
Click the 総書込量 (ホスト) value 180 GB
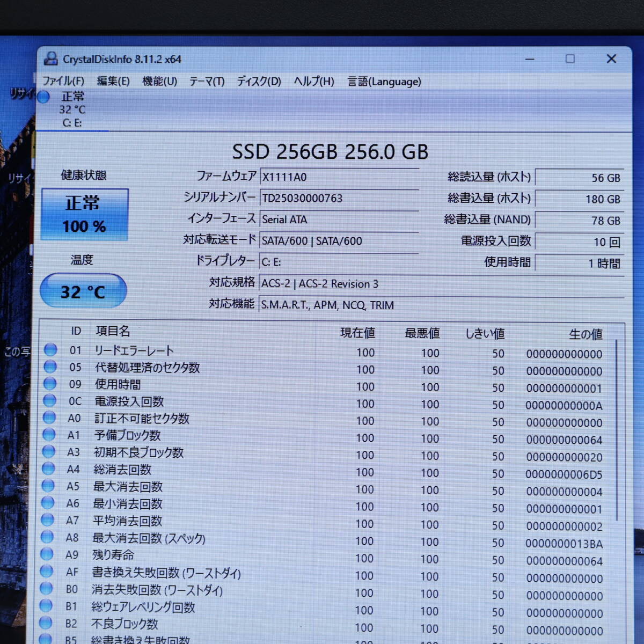[580, 199]
